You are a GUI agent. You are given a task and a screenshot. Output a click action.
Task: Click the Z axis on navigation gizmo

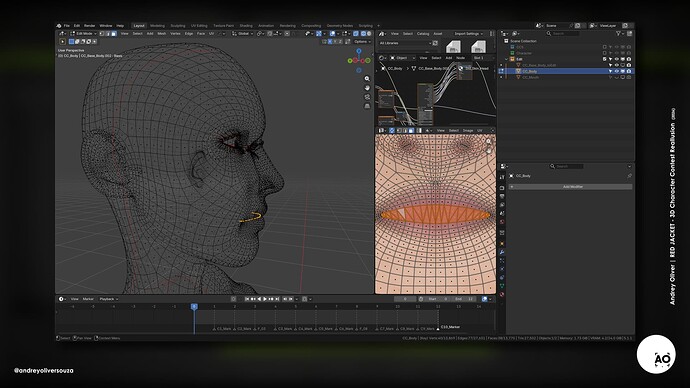tap(359, 51)
